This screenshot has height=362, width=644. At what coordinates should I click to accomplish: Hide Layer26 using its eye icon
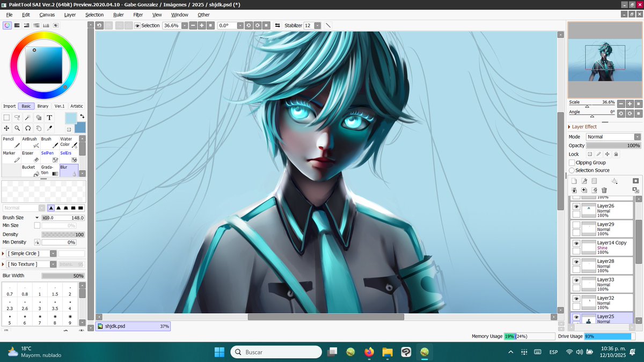(x=576, y=206)
